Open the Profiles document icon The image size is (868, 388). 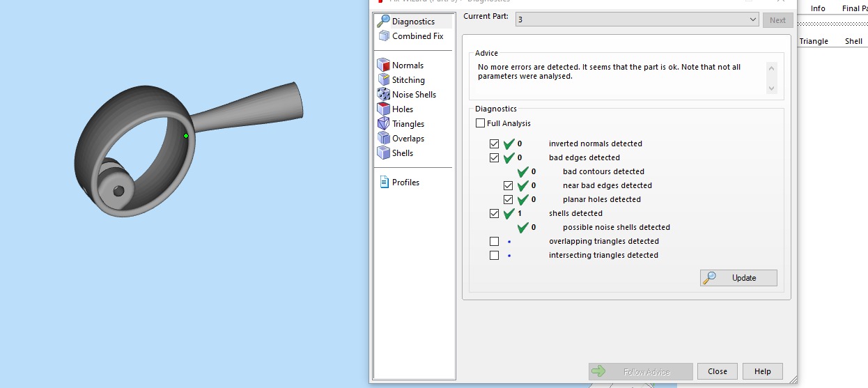pyautogui.click(x=384, y=182)
